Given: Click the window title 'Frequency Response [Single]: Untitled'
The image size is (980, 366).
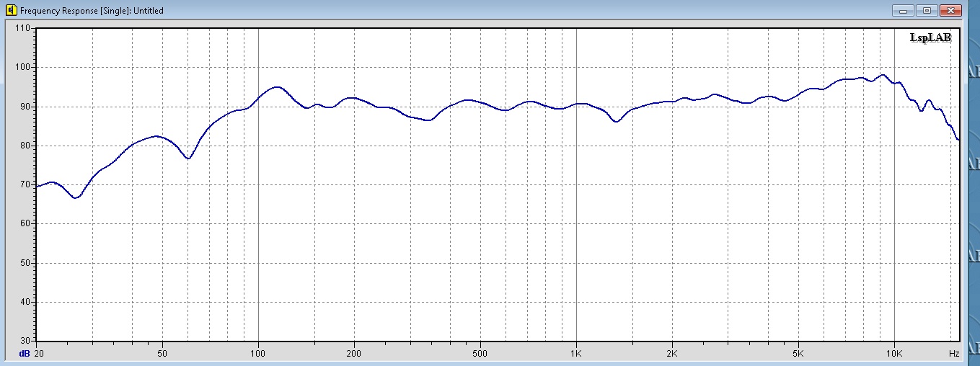Looking at the screenshot, I should (92, 11).
